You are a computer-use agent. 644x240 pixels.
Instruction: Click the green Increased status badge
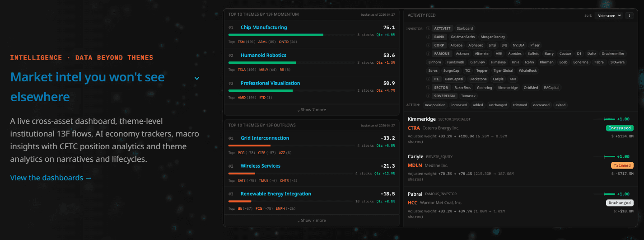coord(620,128)
